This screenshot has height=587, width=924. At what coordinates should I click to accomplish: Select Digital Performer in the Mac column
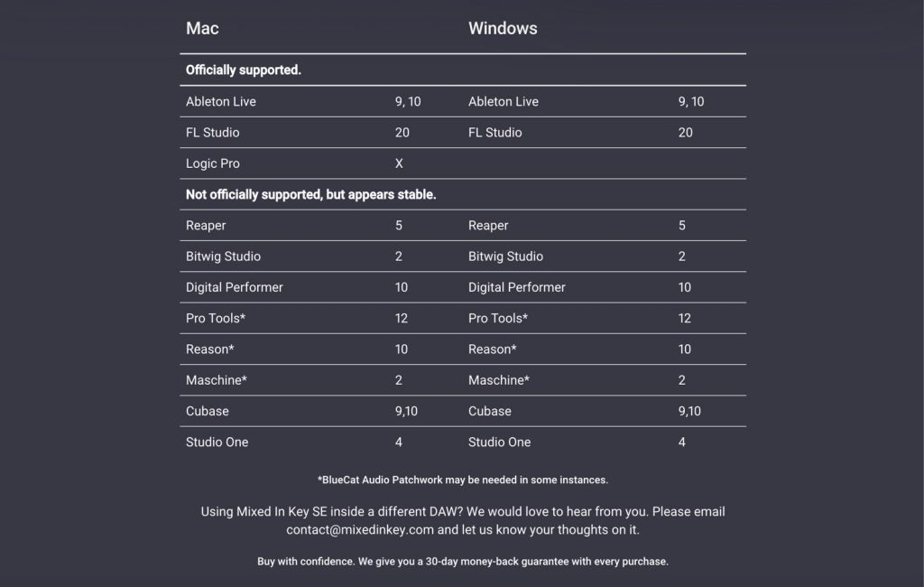click(x=235, y=287)
